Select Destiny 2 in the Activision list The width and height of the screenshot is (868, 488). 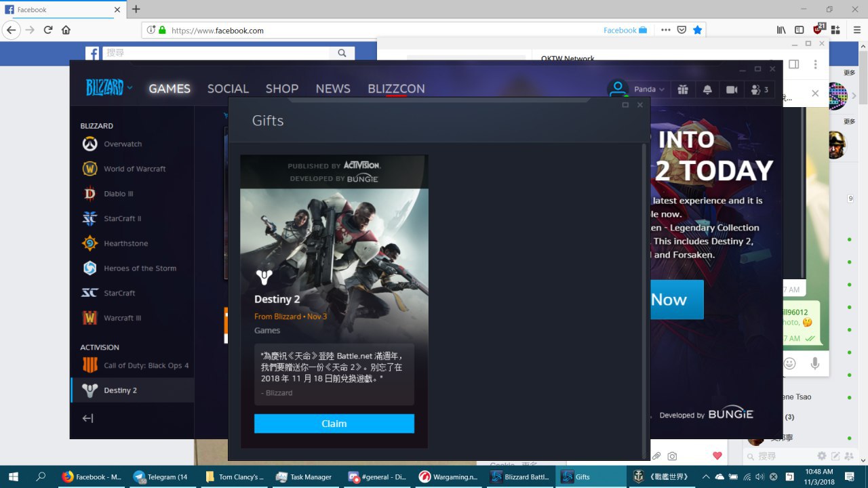pos(132,390)
